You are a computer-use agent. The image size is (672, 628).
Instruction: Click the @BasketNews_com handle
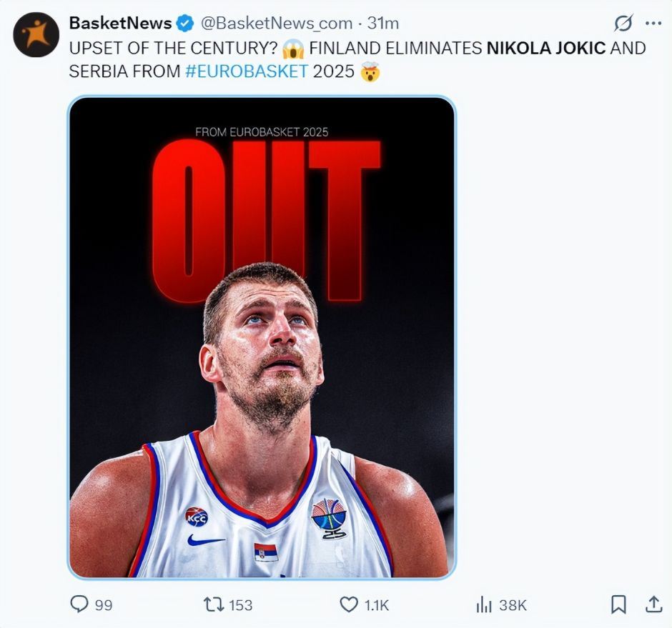(276, 24)
